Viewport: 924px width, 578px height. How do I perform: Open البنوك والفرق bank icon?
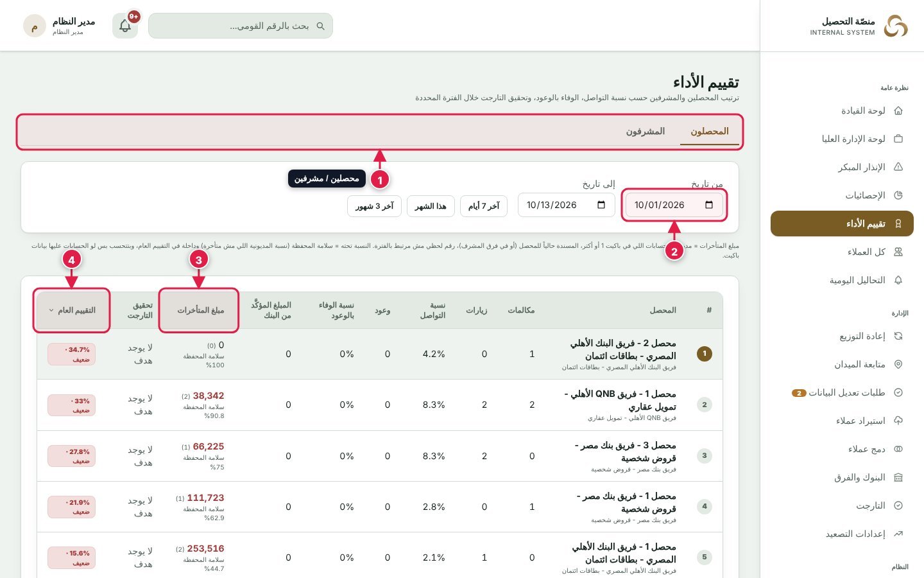point(898,477)
